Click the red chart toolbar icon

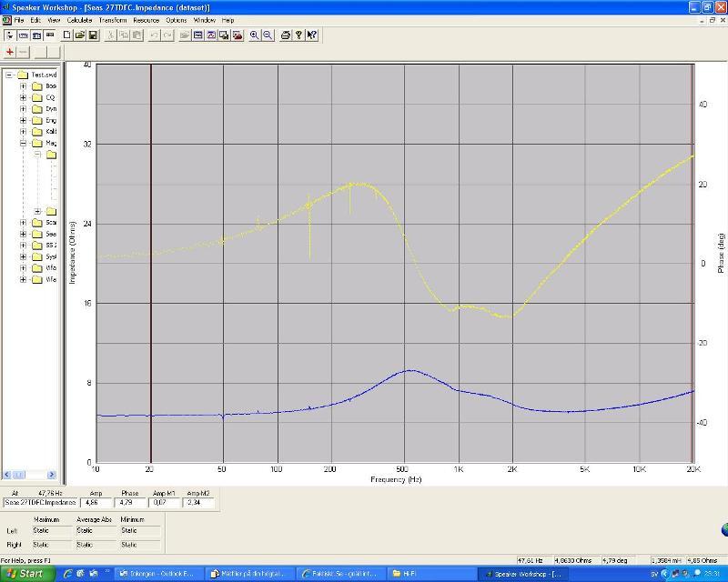pyautogui.click(x=238, y=35)
